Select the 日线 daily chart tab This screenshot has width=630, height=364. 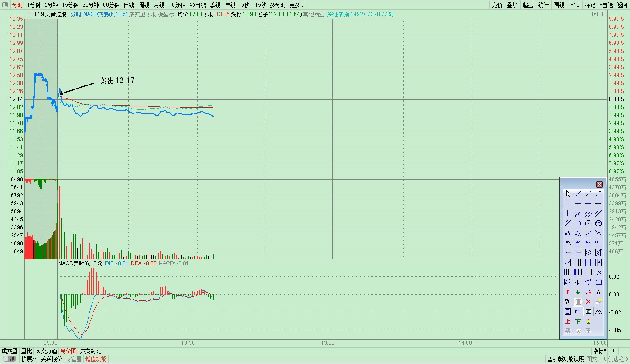[x=129, y=5]
